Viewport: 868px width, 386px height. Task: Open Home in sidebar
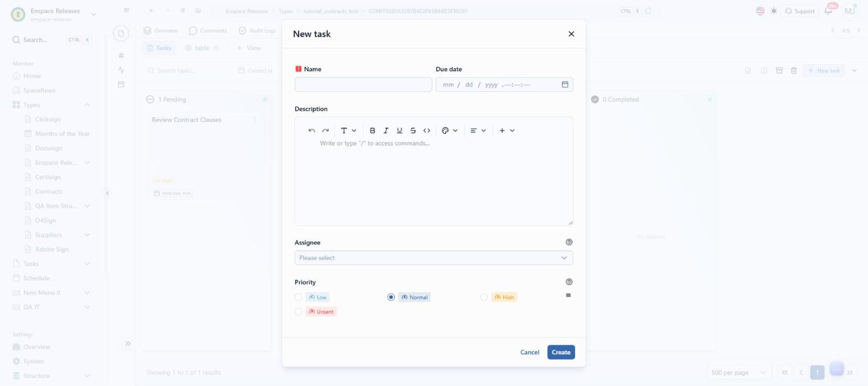point(32,76)
